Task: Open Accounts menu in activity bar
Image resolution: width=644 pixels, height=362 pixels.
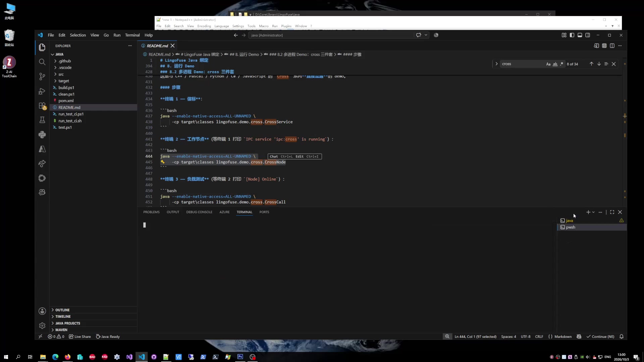Action: point(42,311)
